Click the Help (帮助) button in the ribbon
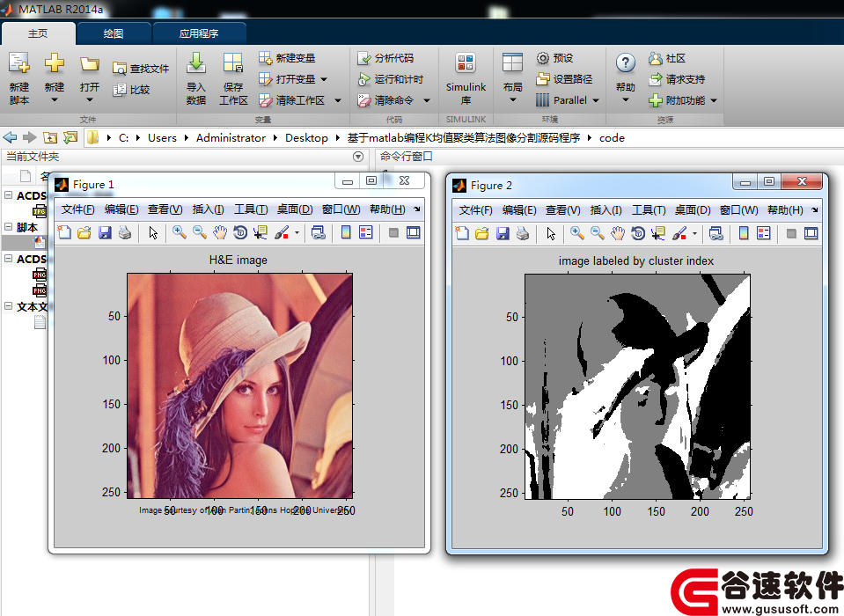 pyautogui.click(x=626, y=78)
